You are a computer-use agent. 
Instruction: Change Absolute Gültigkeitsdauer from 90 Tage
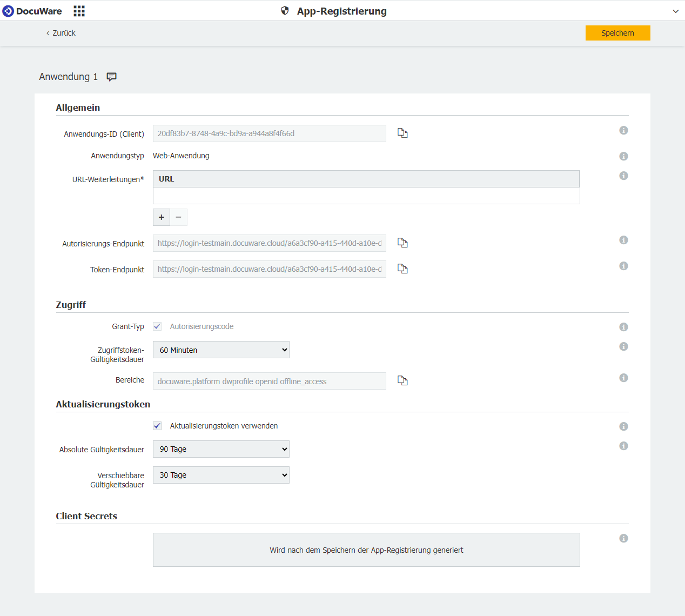pos(221,449)
